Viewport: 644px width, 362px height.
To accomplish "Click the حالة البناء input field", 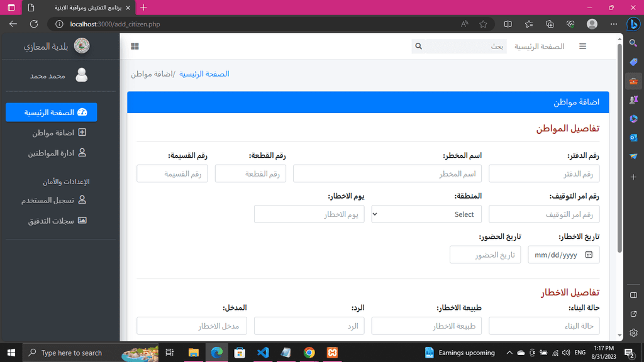I will point(544,326).
